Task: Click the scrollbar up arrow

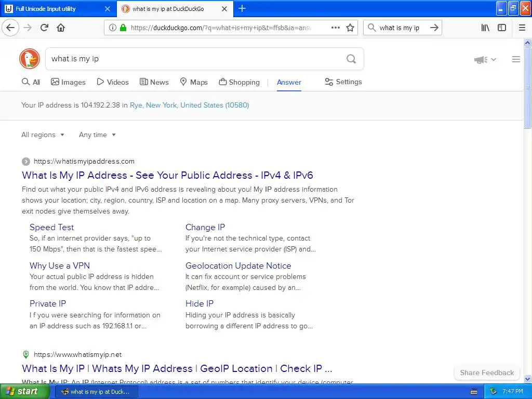Action: point(527,43)
